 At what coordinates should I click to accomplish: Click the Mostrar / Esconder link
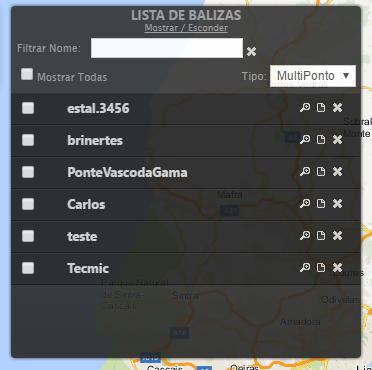coord(186,28)
